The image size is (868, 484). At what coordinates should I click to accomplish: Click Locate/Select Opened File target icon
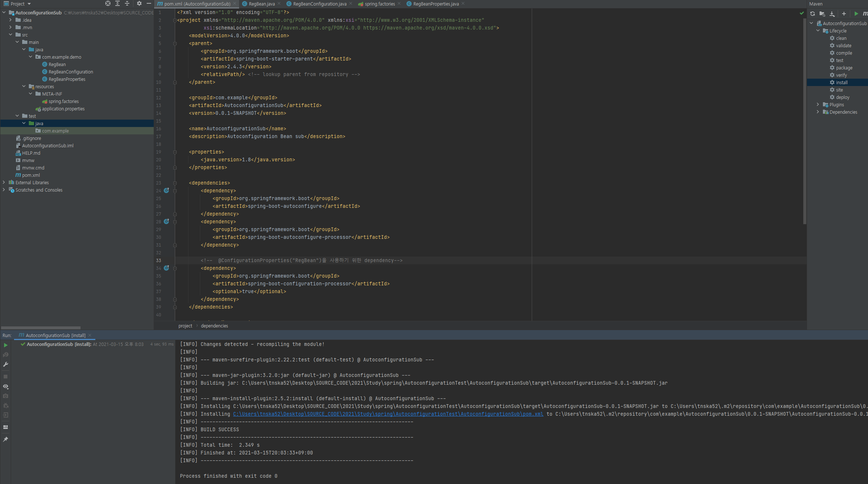(108, 4)
